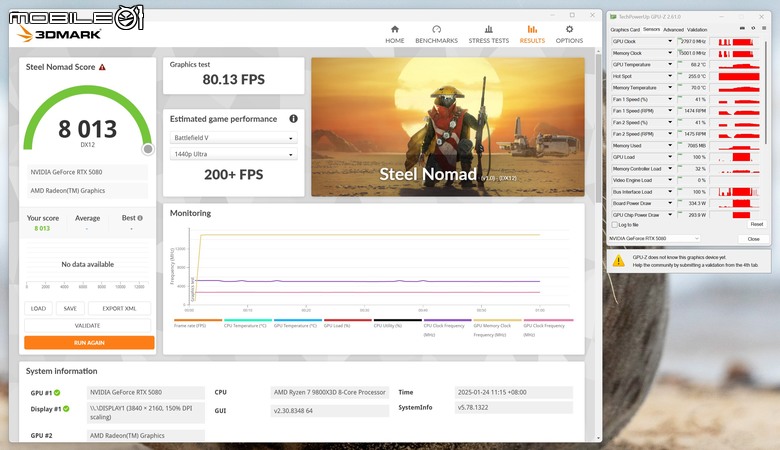Click the 3DMark window vertical scrollbar
The height and width of the screenshot is (450, 780).
click(598, 129)
